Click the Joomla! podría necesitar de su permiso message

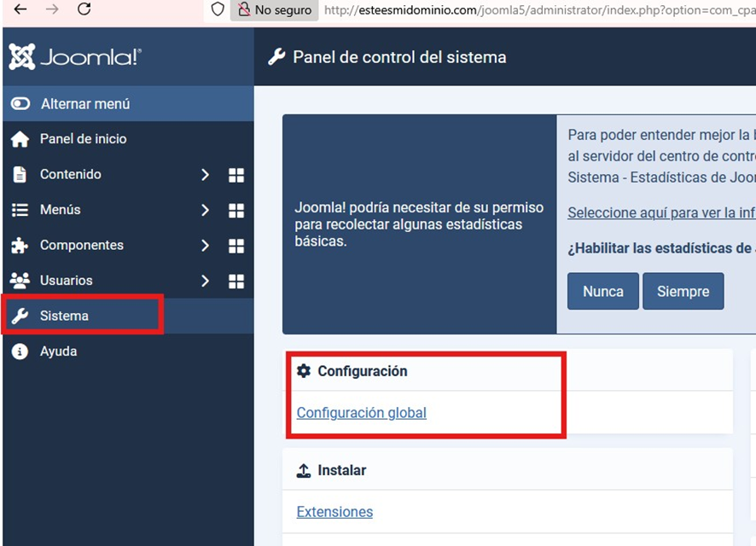(x=419, y=224)
